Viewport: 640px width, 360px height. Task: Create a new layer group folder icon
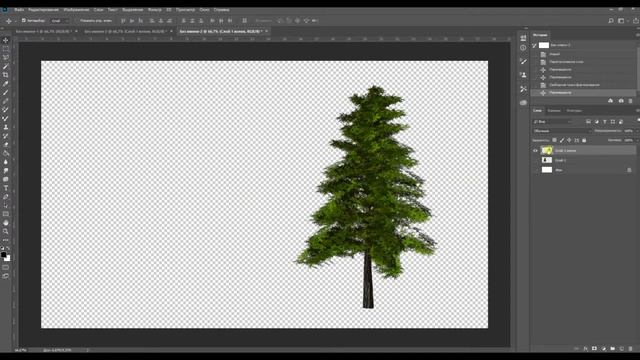[x=613, y=349]
